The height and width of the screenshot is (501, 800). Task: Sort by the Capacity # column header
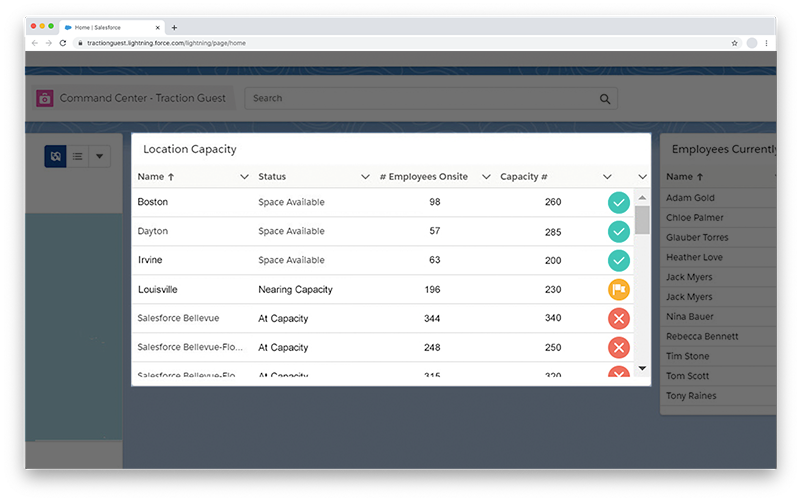523,177
